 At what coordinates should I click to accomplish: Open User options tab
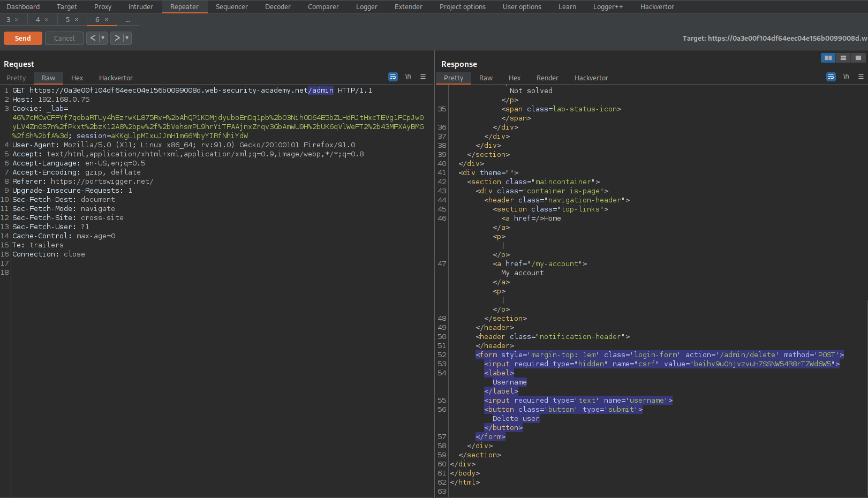tap(522, 7)
